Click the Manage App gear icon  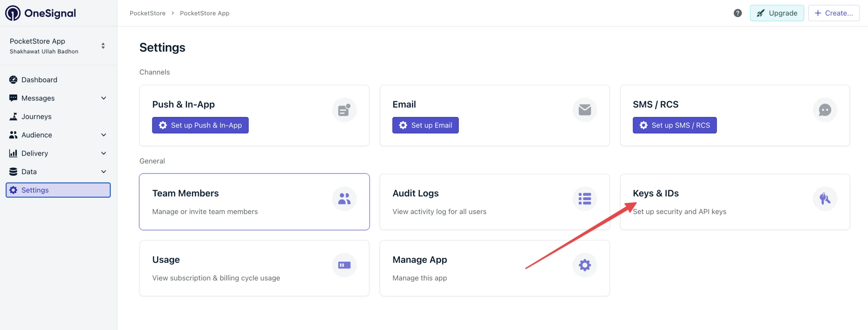tap(585, 265)
